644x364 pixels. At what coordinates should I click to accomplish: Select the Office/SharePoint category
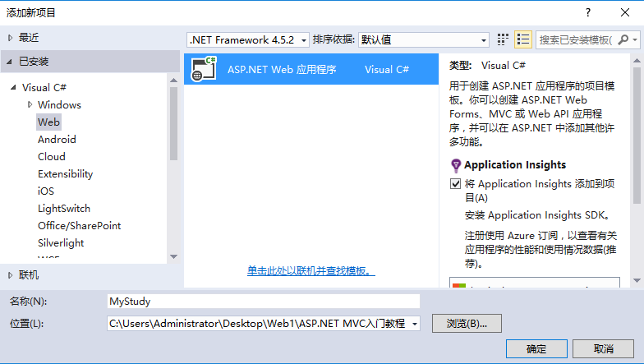click(x=79, y=225)
